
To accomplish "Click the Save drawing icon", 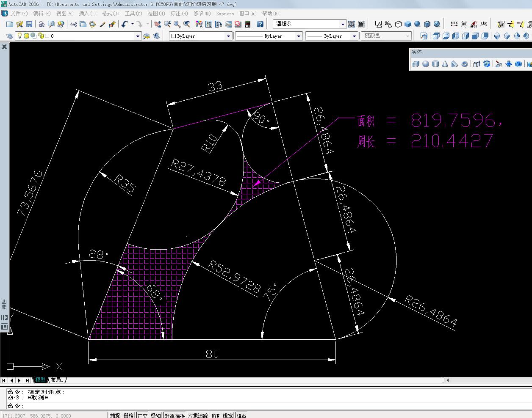I will 29,25.
